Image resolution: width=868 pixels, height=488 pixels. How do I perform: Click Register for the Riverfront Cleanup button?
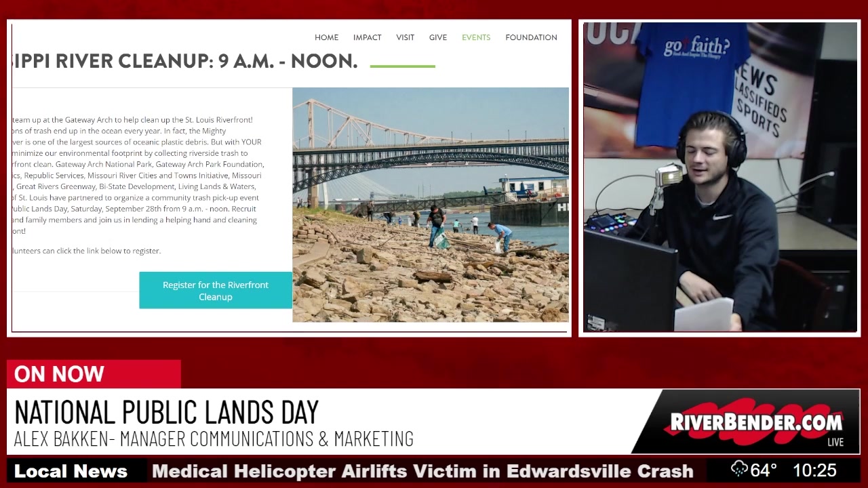pos(216,290)
